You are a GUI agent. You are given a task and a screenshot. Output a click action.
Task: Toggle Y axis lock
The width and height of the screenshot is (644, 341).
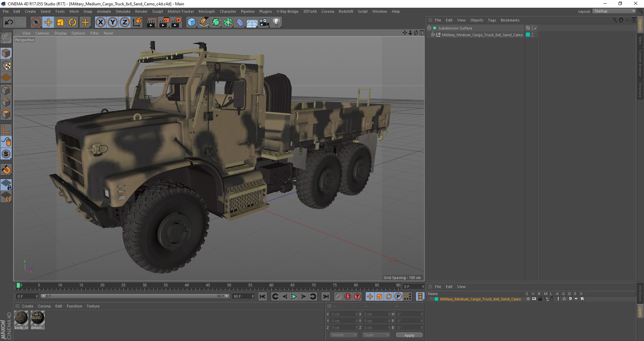click(x=113, y=22)
